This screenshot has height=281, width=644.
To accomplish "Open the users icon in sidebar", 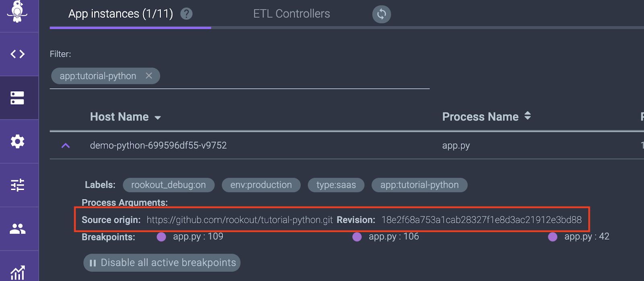I will [x=18, y=229].
